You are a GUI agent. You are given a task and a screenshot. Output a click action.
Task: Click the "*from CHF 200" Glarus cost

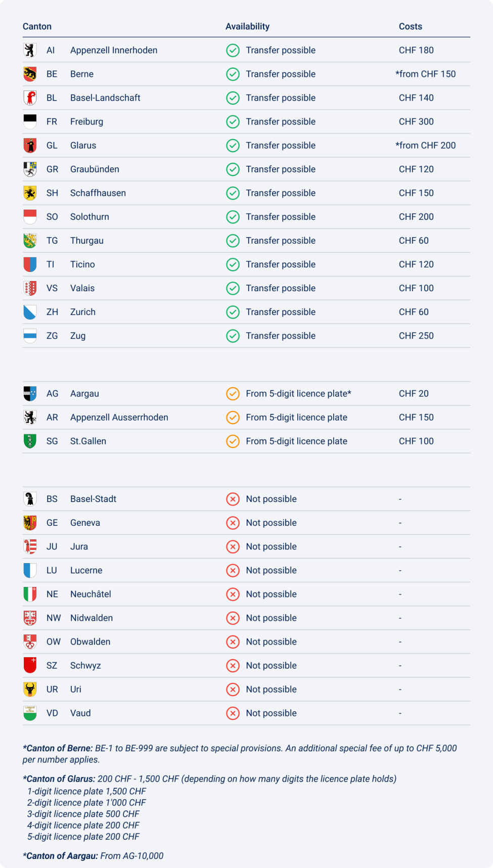coord(425,146)
